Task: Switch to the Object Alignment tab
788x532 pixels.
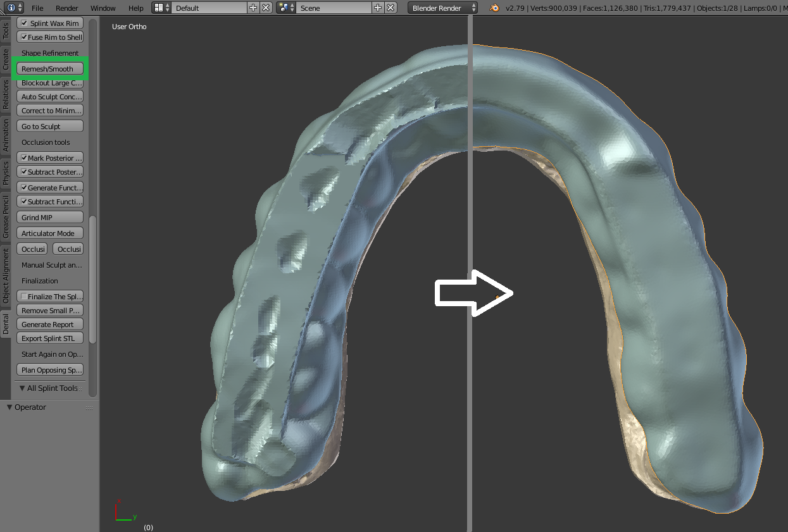Action: click(6, 276)
